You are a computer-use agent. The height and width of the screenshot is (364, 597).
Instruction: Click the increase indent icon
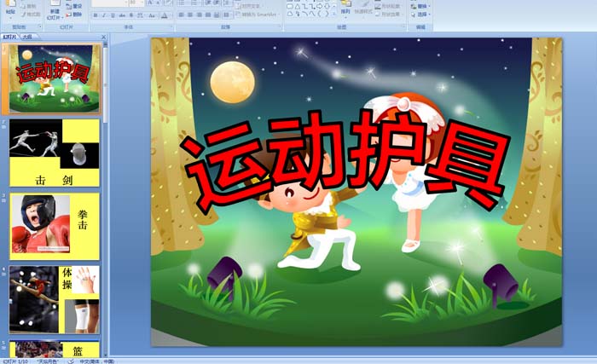[217, 3]
